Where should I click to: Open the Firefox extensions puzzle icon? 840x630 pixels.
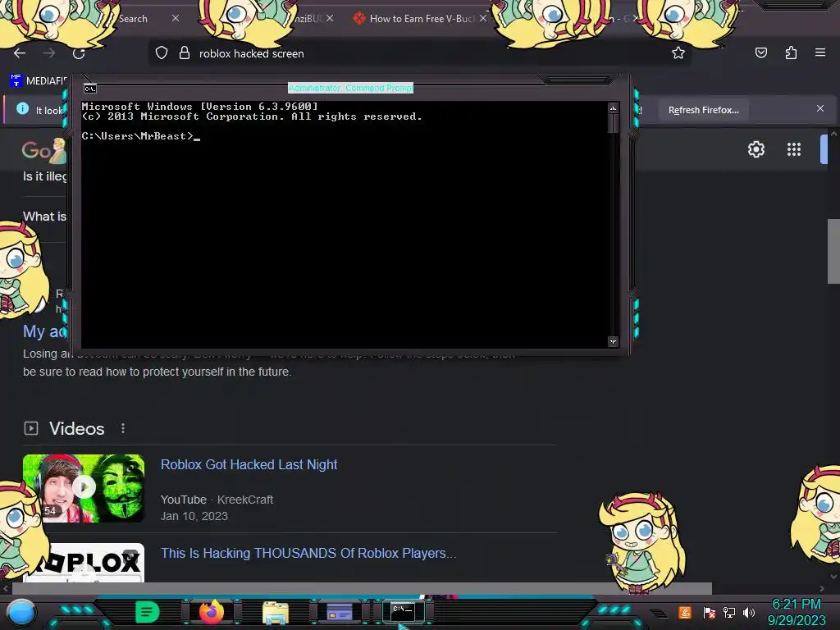pyautogui.click(x=791, y=52)
